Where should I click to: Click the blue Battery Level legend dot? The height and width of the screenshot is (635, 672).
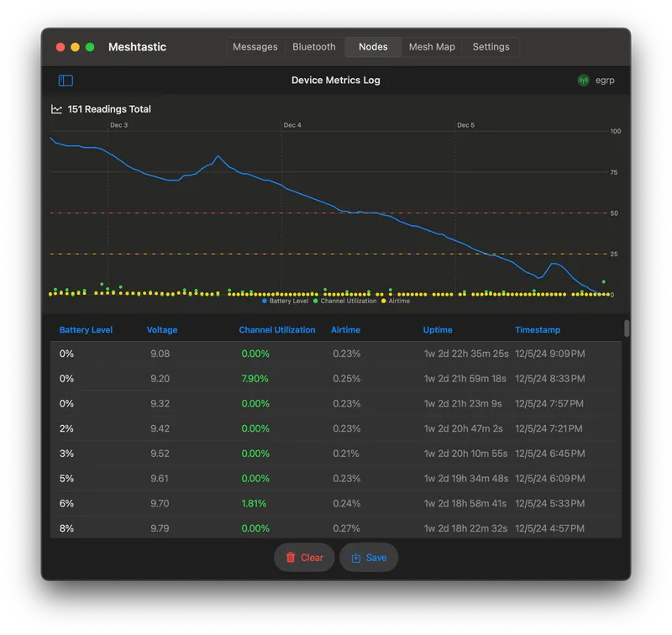coord(265,301)
